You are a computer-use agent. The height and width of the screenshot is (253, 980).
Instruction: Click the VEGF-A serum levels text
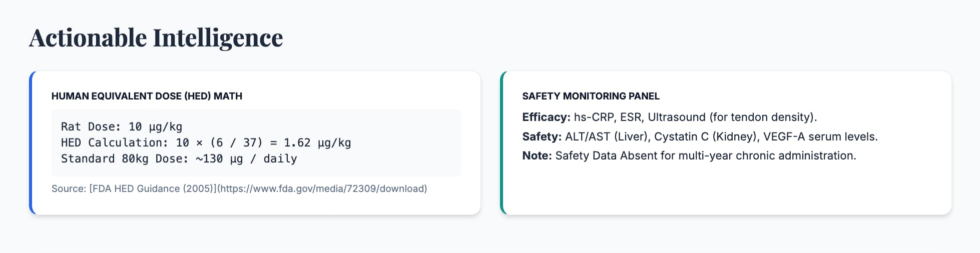click(x=820, y=136)
